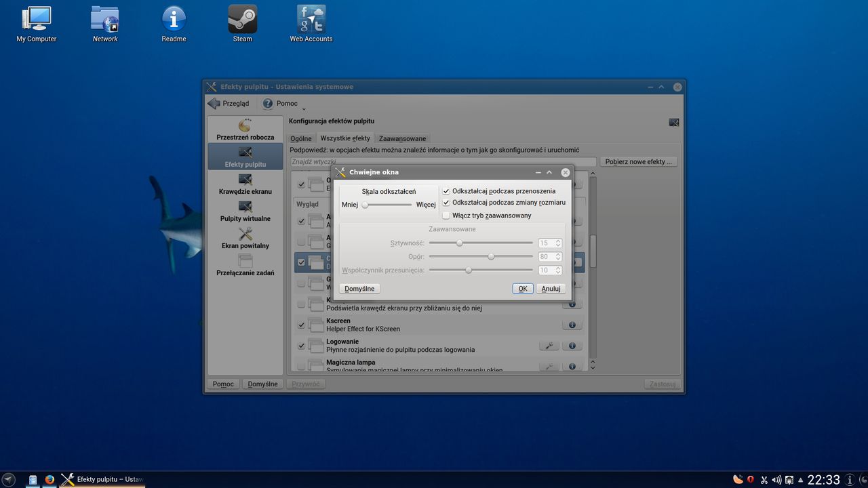Show info about the Logowanie effect
This screenshot has height=488, width=868.
[x=572, y=346]
